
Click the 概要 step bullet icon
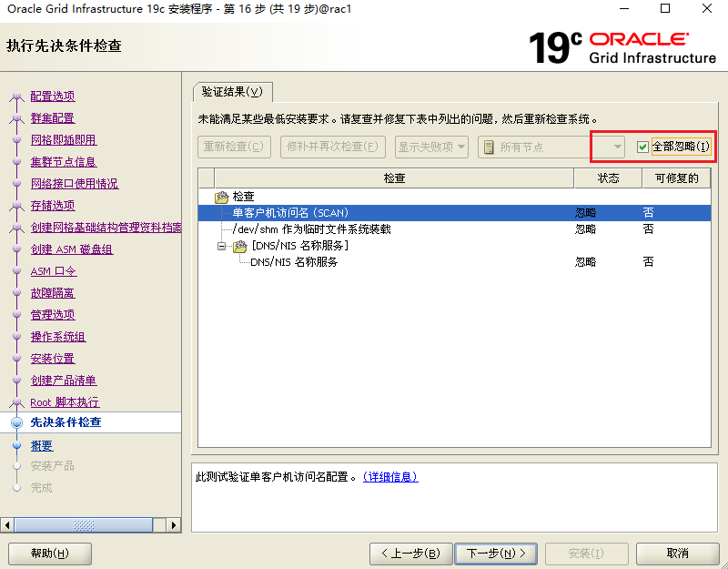click(16, 446)
